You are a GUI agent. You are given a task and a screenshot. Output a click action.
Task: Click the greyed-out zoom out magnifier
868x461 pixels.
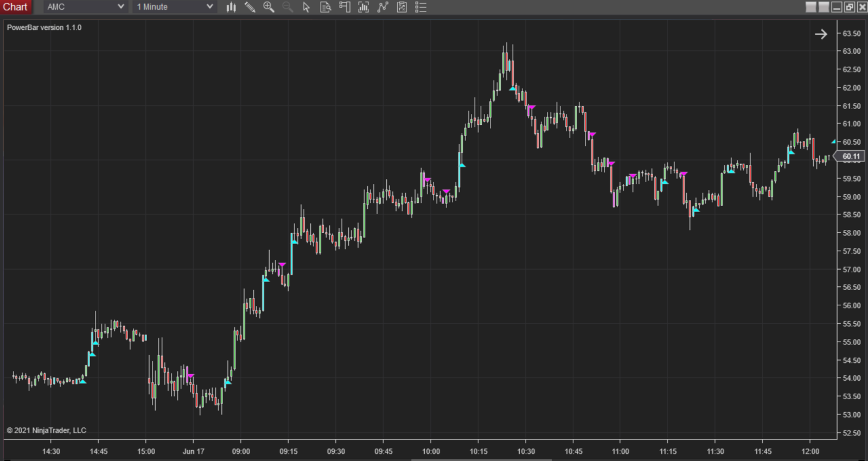(288, 7)
